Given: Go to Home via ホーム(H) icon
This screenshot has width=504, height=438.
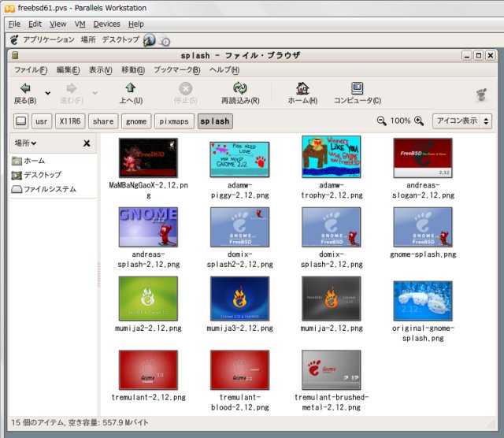Looking at the screenshot, I should tap(302, 88).
